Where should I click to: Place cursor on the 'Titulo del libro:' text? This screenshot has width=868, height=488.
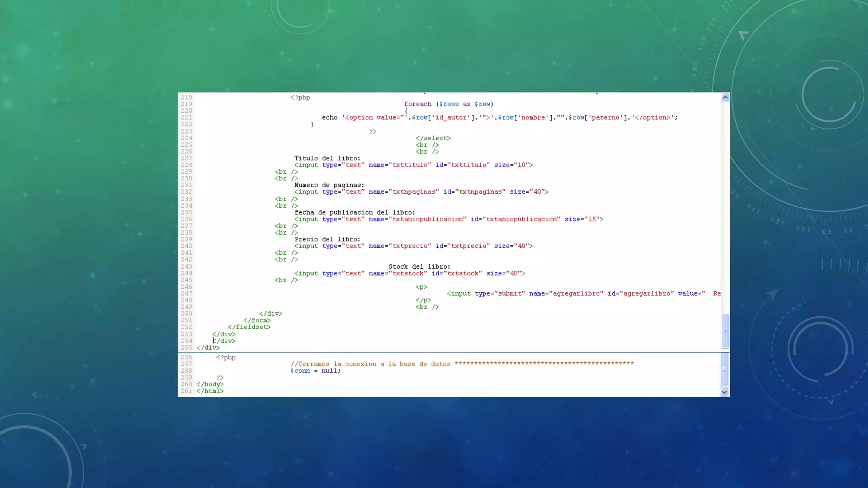pyautogui.click(x=327, y=158)
